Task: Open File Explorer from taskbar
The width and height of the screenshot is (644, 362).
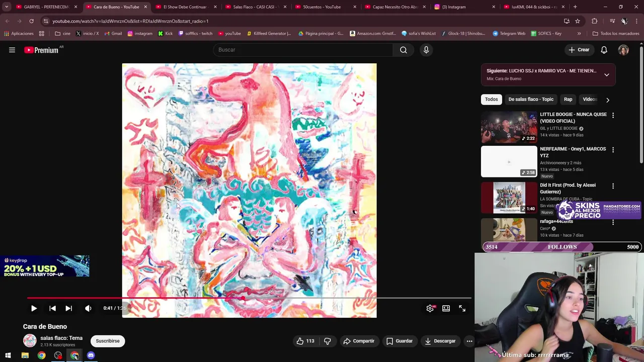Action: pos(25,355)
